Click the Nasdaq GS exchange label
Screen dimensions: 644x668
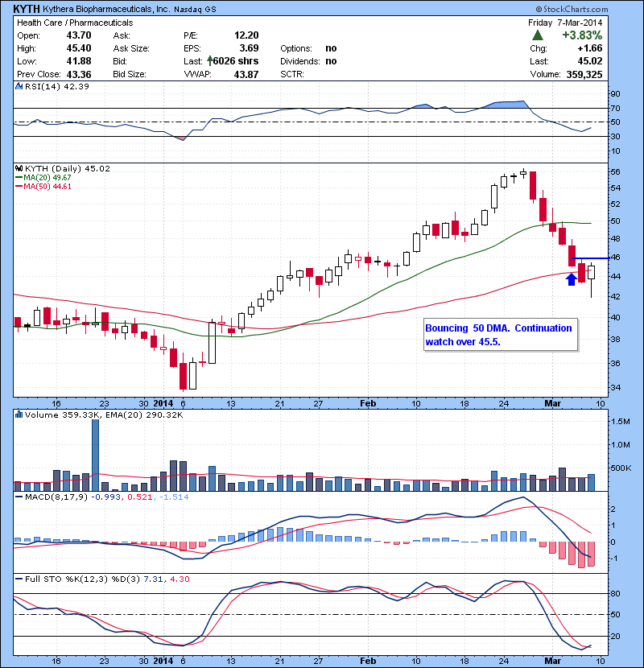[195, 10]
